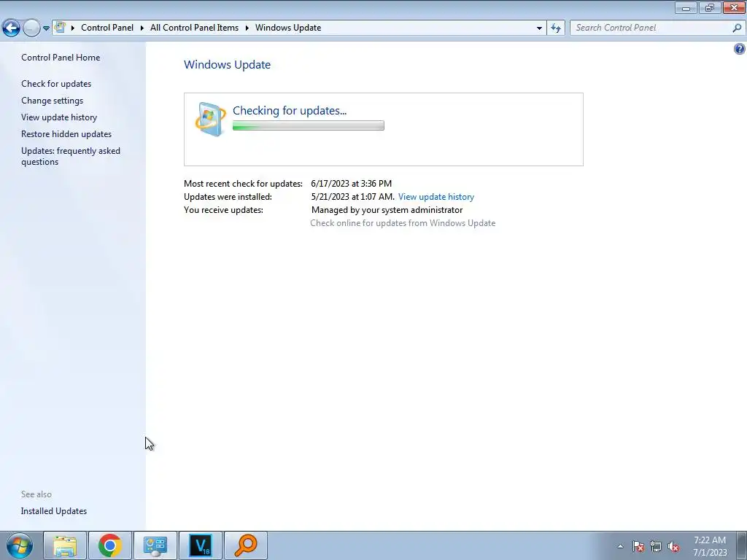This screenshot has width=747, height=560.
Task: Show hidden tray icons arrow
Action: point(620,546)
